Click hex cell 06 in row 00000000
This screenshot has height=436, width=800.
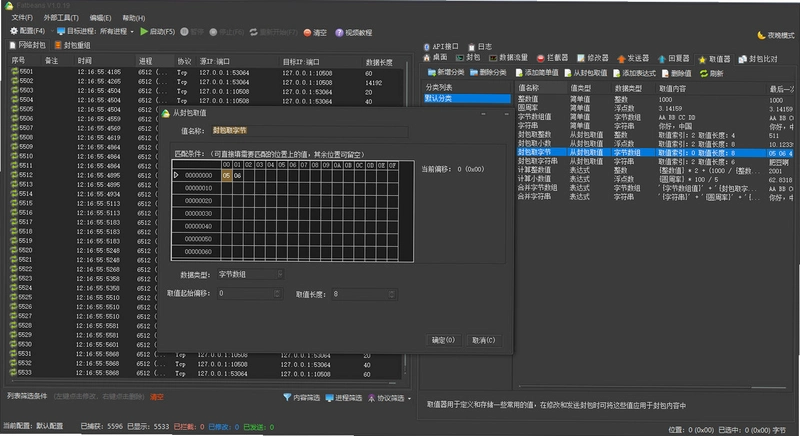pyautogui.click(x=237, y=175)
